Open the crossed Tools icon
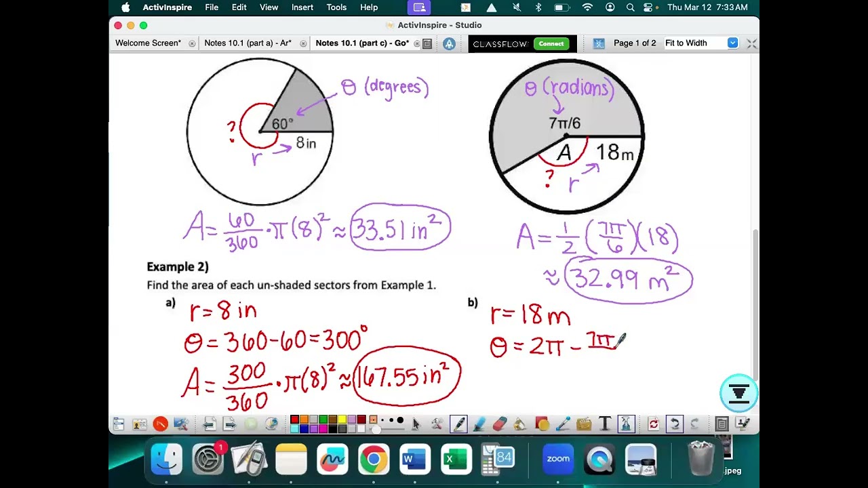 coord(437,424)
